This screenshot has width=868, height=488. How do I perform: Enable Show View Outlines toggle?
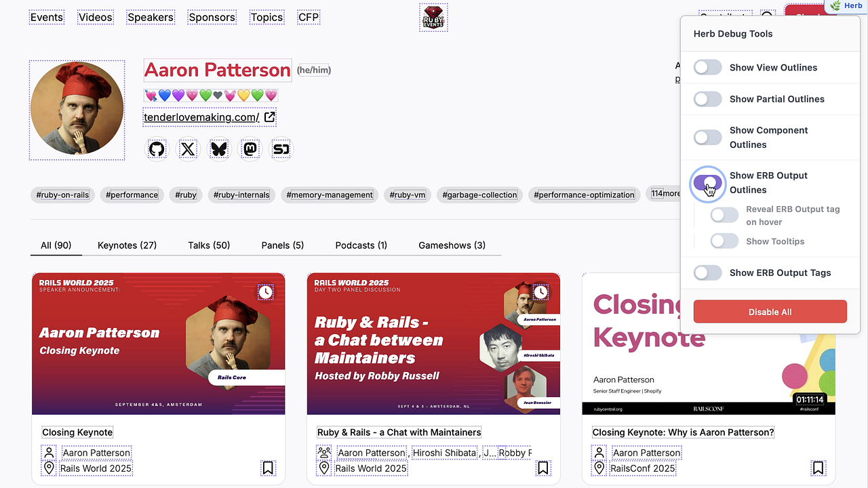click(707, 67)
